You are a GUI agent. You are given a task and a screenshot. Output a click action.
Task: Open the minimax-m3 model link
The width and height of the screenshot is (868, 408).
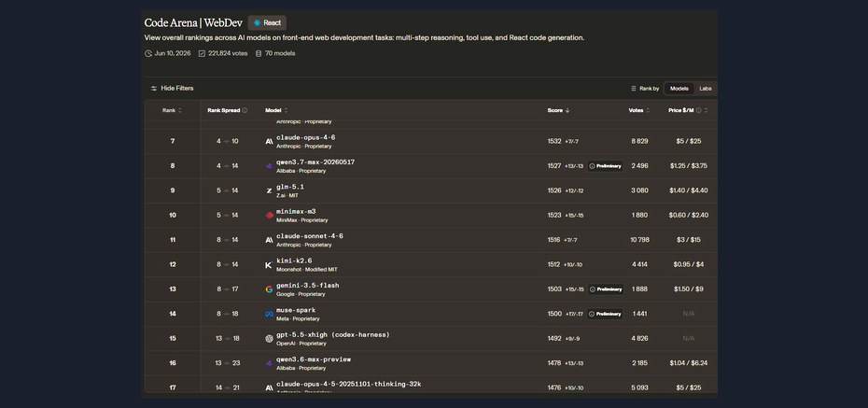296,212
